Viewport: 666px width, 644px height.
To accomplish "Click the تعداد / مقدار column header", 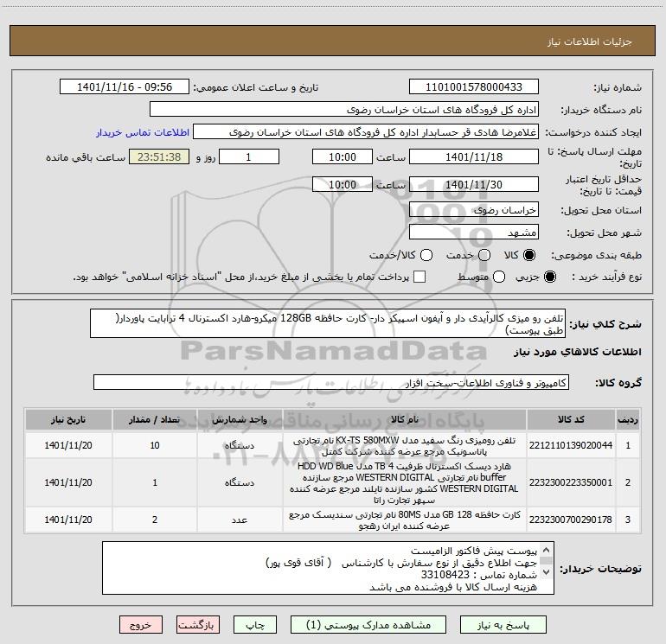I will click(155, 419).
